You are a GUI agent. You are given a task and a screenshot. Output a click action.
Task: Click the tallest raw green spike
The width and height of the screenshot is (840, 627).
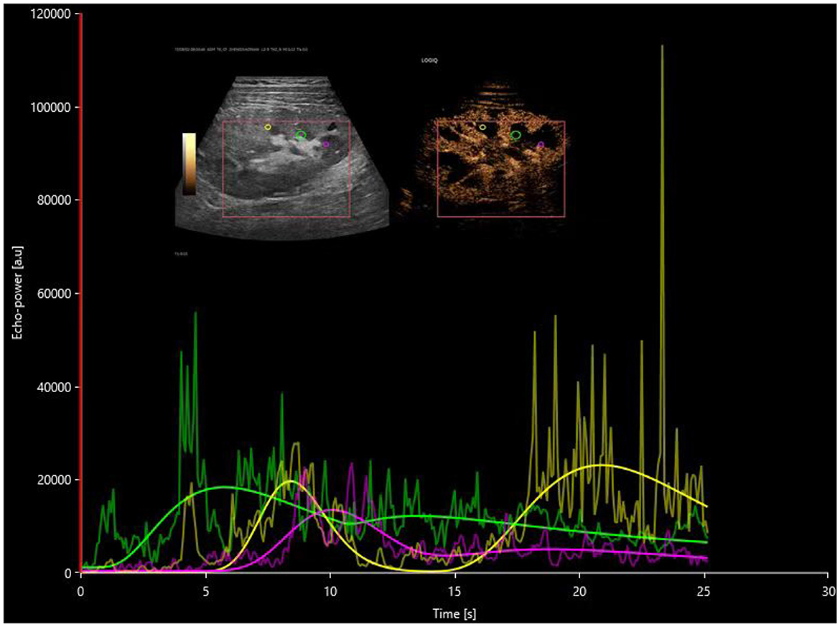[195, 312]
